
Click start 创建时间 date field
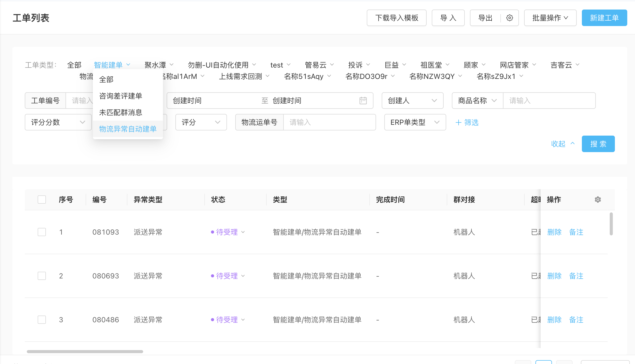pos(214,101)
